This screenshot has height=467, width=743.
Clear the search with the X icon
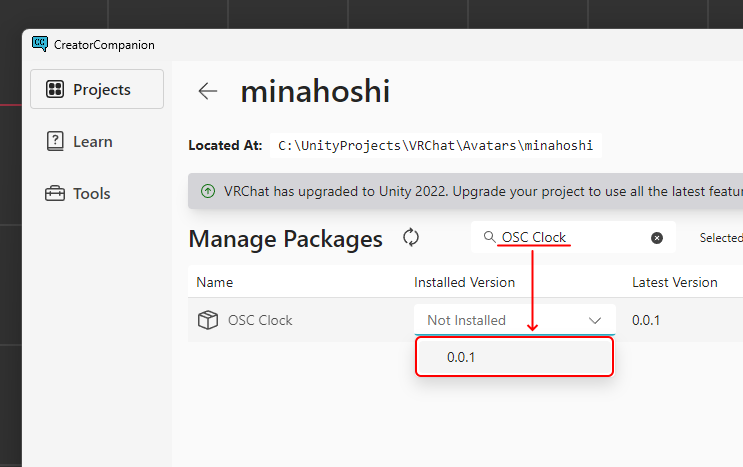pos(657,238)
